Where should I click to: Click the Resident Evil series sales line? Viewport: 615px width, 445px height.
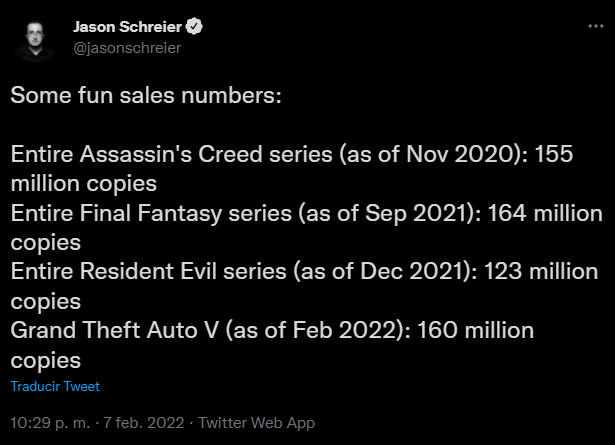[x=304, y=286]
